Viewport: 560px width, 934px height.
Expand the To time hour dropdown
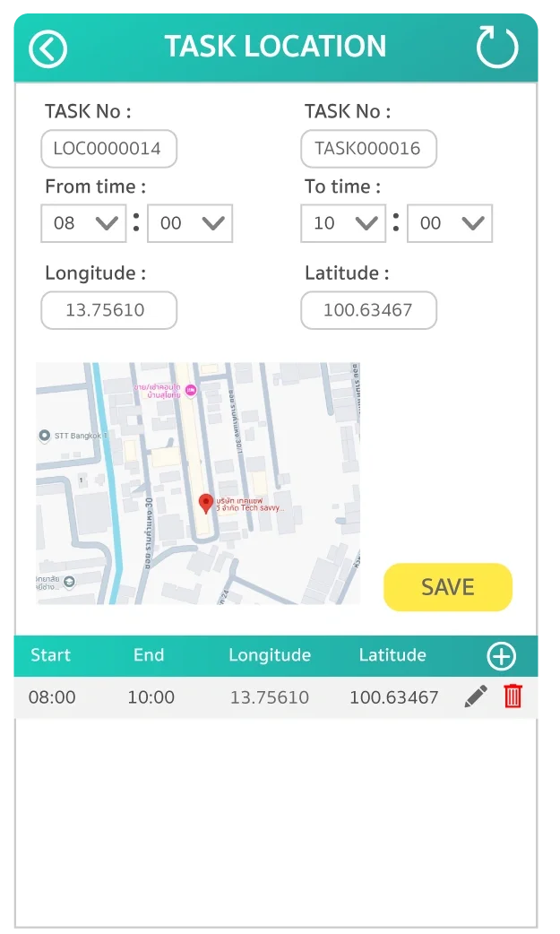[x=343, y=223]
